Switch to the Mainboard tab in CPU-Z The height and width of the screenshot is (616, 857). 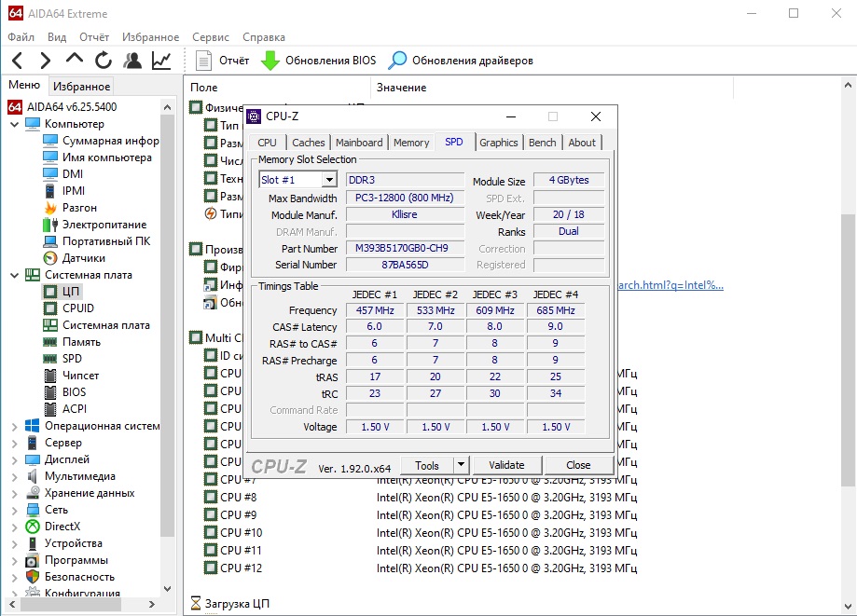click(359, 143)
